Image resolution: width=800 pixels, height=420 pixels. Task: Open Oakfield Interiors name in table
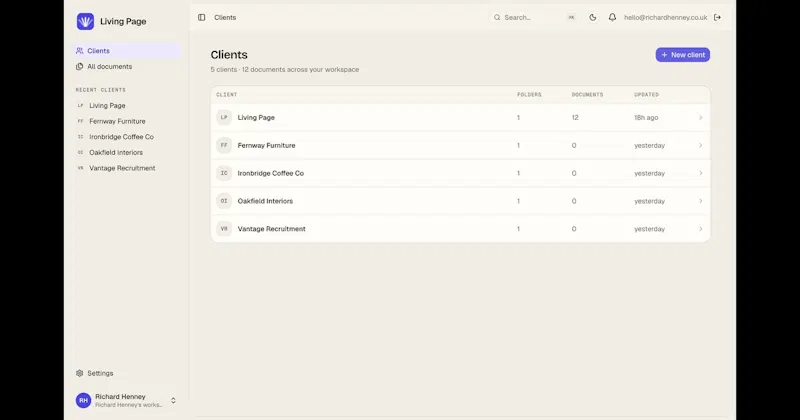click(x=265, y=201)
